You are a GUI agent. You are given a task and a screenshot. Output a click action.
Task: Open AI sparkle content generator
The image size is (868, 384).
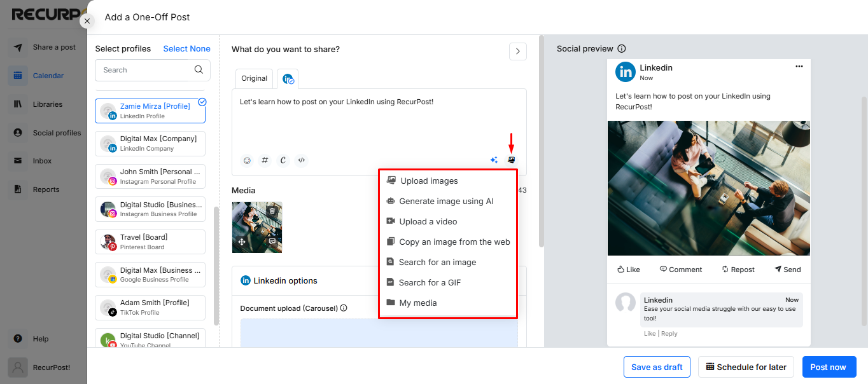[x=494, y=160]
